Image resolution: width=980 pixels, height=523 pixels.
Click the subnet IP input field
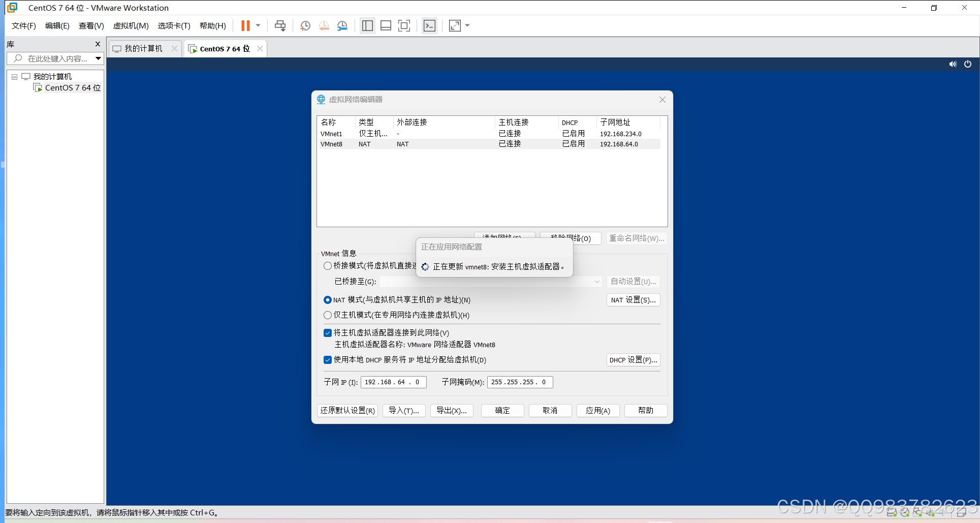393,382
